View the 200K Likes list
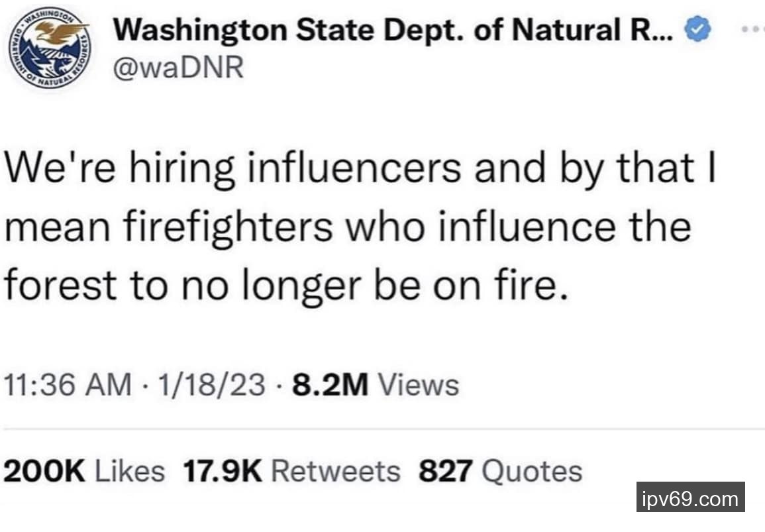 (x=85, y=471)
